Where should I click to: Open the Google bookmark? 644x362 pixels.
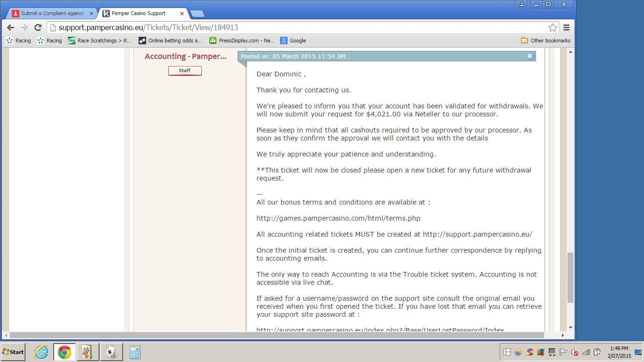click(x=293, y=41)
